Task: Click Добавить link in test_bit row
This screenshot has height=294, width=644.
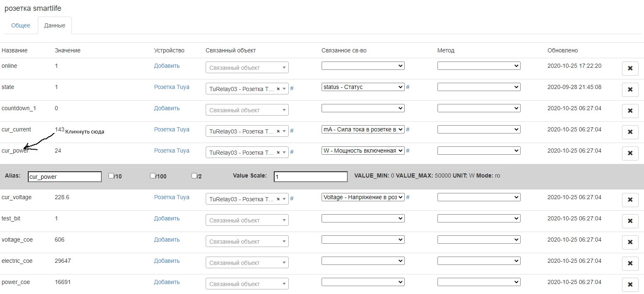Action: (x=167, y=218)
